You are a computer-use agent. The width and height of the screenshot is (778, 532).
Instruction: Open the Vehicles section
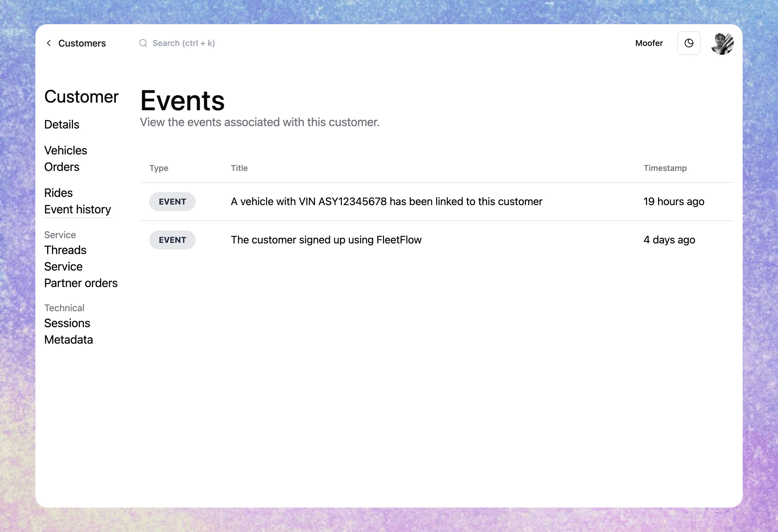point(66,150)
